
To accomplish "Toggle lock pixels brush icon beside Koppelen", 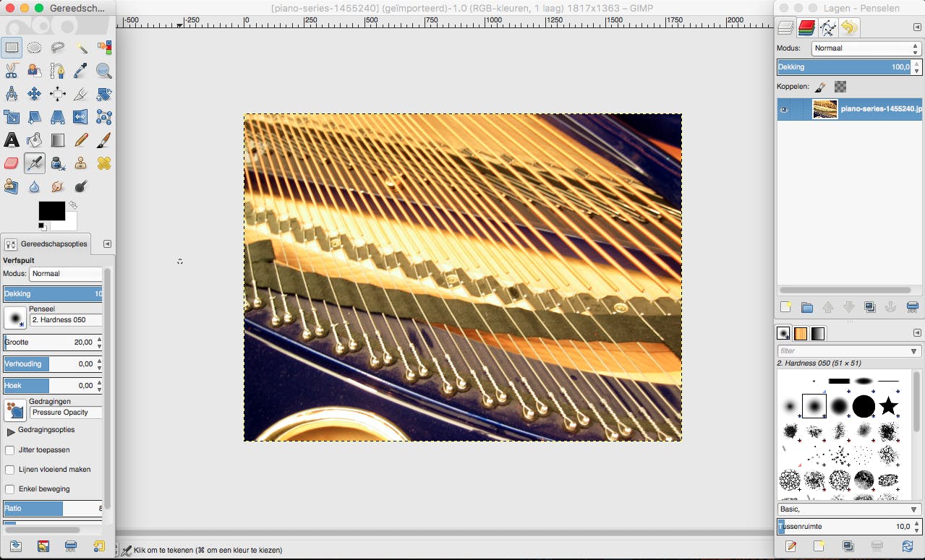I will coord(820,87).
